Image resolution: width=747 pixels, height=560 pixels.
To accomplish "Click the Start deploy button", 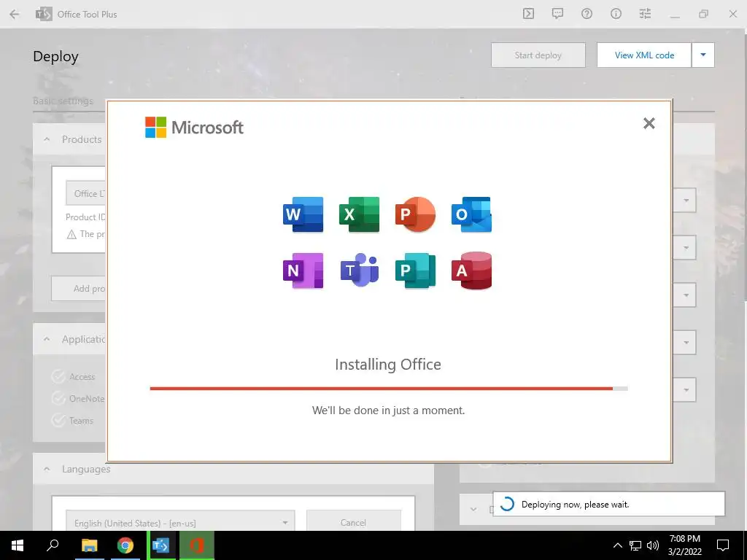I will [x=538, y=55].
